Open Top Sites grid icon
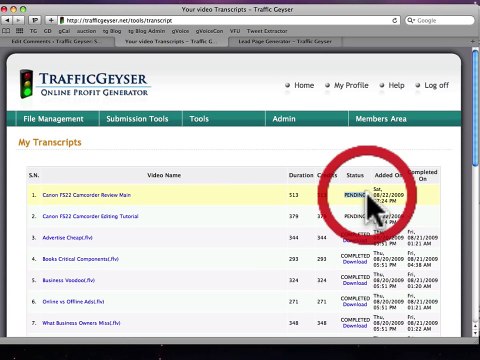The image size is (480, 360). tap(20, 31)
